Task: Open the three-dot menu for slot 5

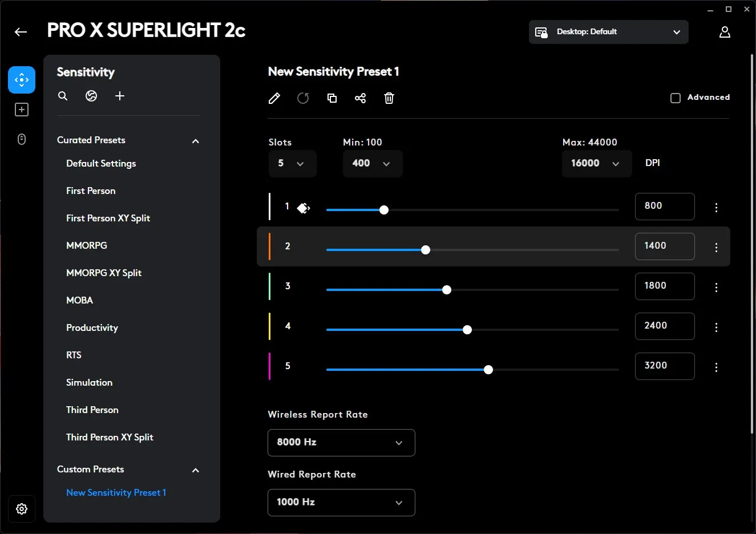Action: click(716, 367)
